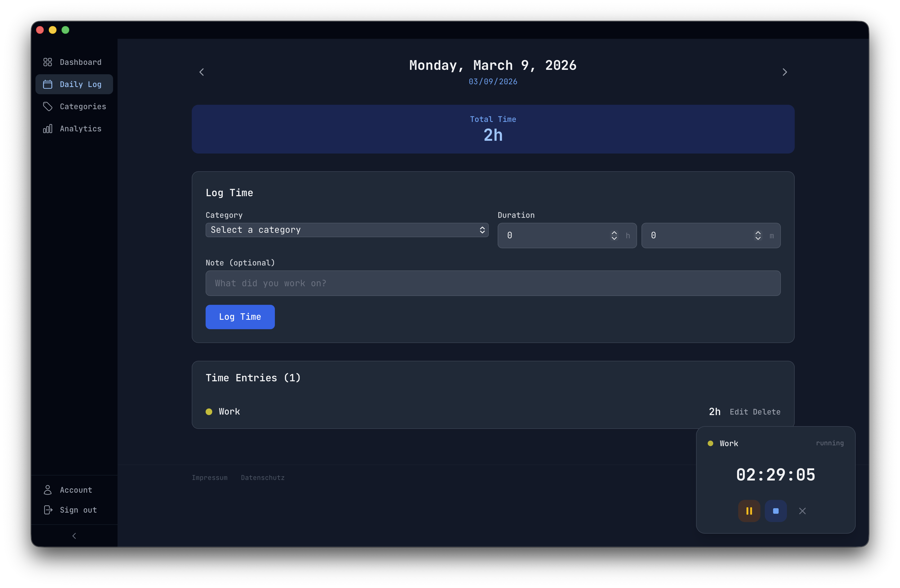Click the Dashboard grid icon
The image size is (900, 588).
pyautogui.click(x=48, y=62)
